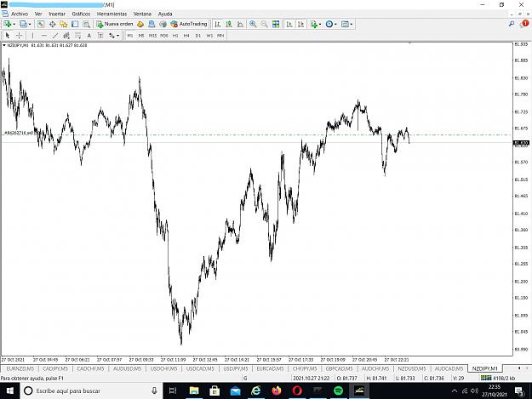Toggle chart shift from right border
The height and width of the screenshot is (399, 532).
300,24
